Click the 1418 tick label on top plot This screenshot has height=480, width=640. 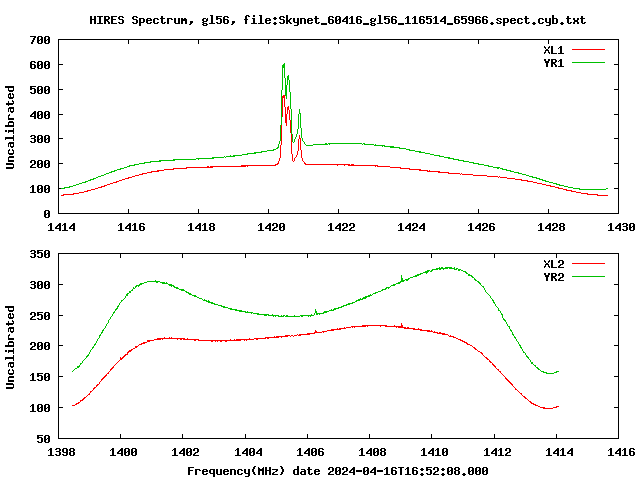pyautogui.click(x=201, y=227)
